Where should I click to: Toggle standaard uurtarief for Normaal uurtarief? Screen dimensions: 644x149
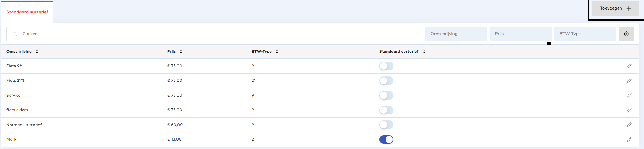[x=386, y=125]
